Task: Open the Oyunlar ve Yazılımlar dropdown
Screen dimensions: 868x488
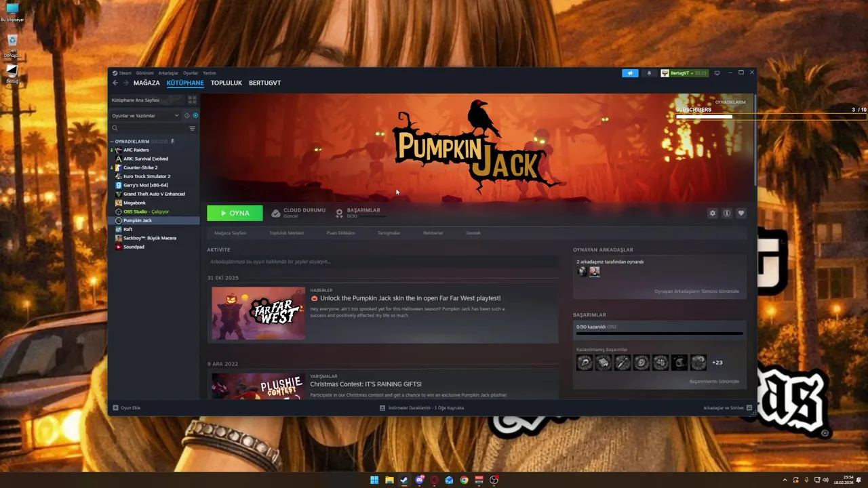Action: pos(145,115)
